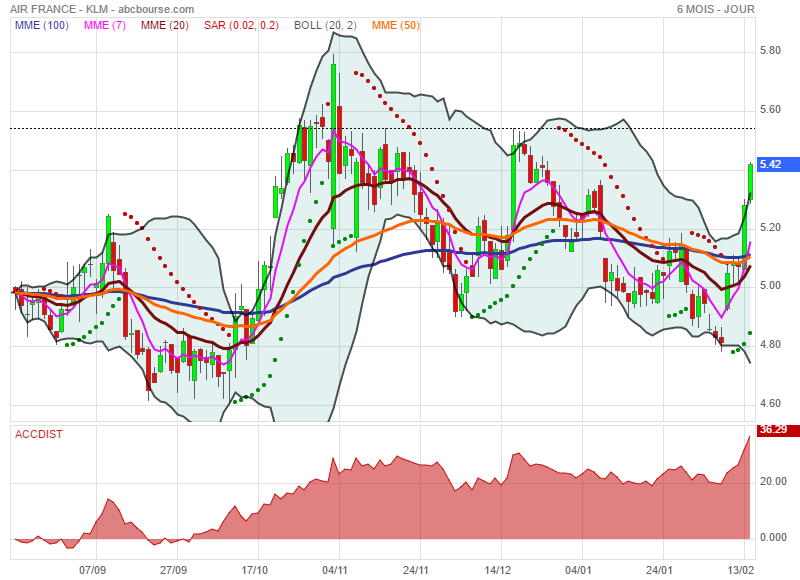Click the MME (20) legend label
This screenshot has height=580, width=800.
165,25
